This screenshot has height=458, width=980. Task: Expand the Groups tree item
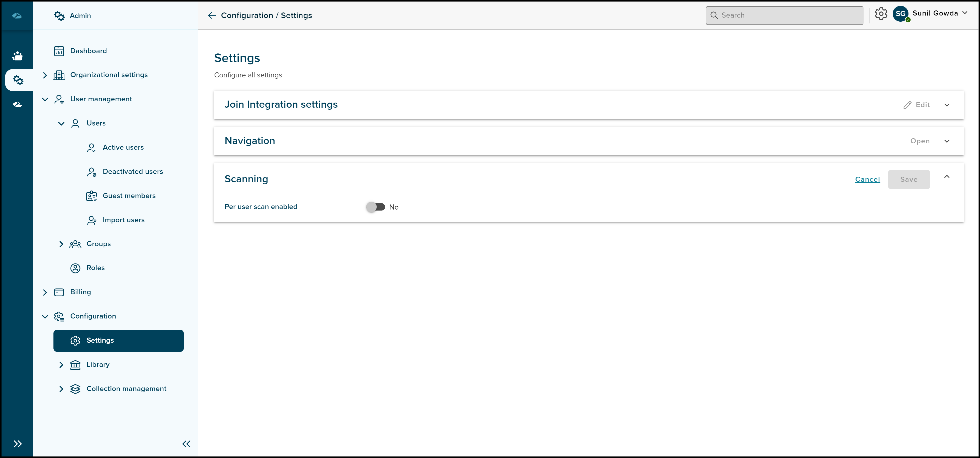point(62,244)
